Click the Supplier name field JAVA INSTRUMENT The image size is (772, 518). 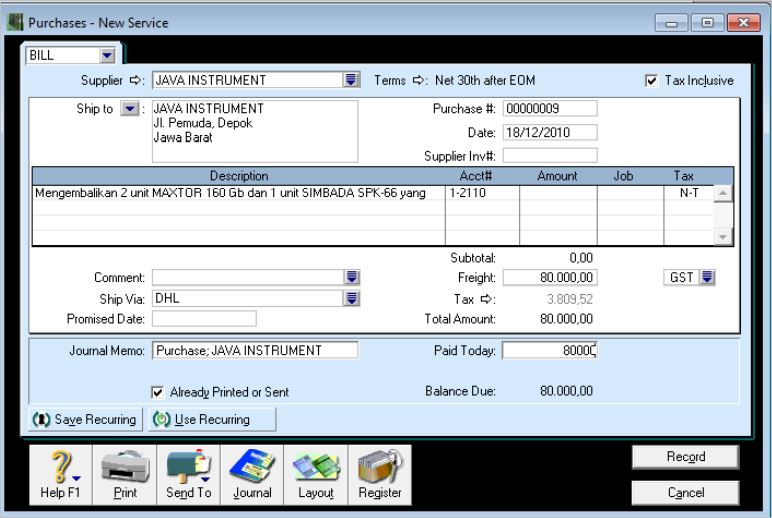pyautogui.click(x=248, y=80)
